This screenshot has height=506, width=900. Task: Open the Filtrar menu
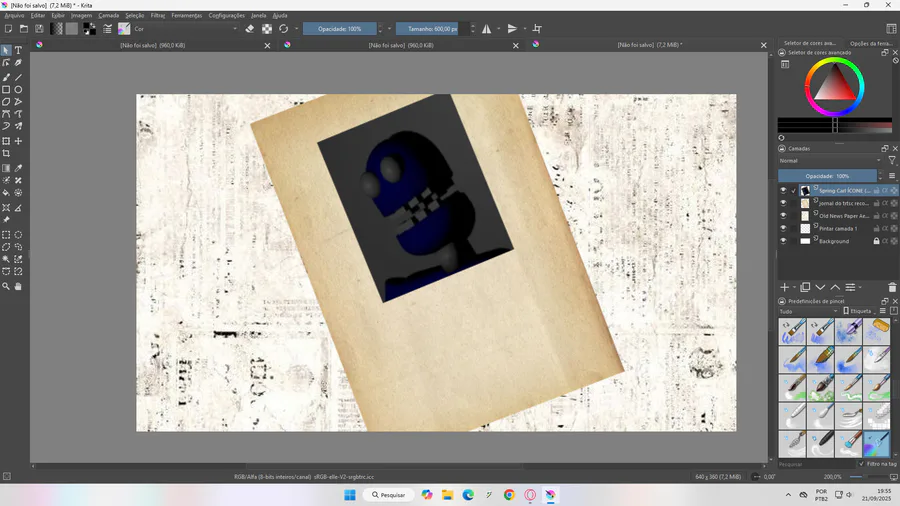(158, 15)
